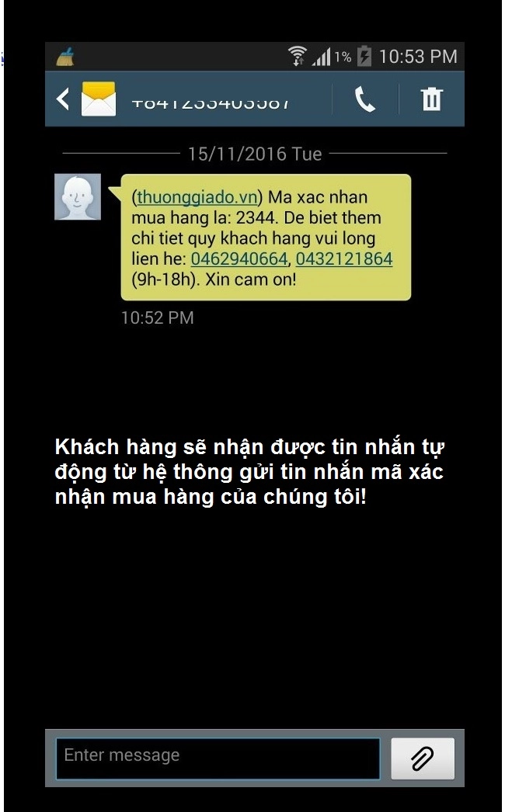The width and height of the screenshot is (505, 812).
Task: Tap the back arrow in header
Action: tap(63, 99)
